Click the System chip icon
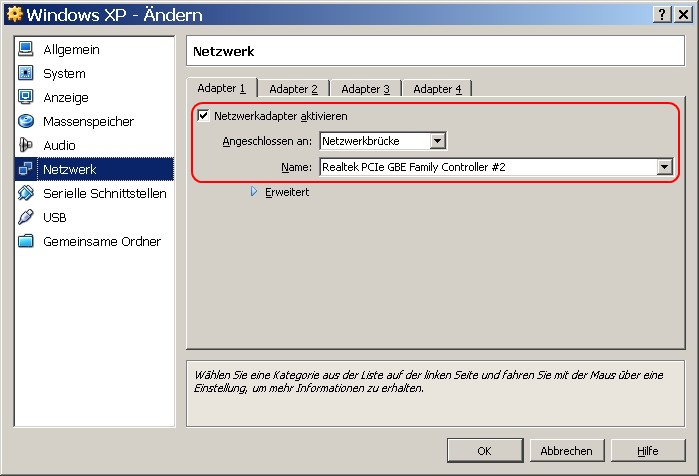The height and width of the screenshot is (476, 699). tap(26, 73)
